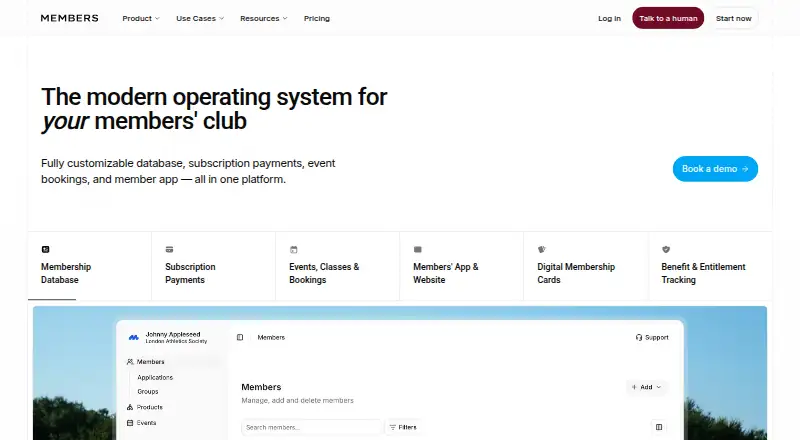Click the Start now button

734,18
